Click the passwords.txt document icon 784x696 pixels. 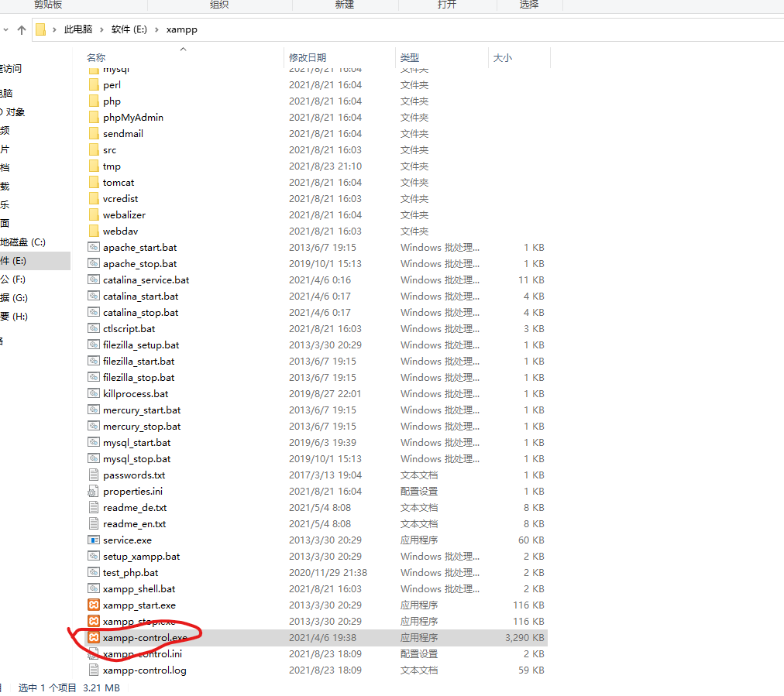[94, 475]
